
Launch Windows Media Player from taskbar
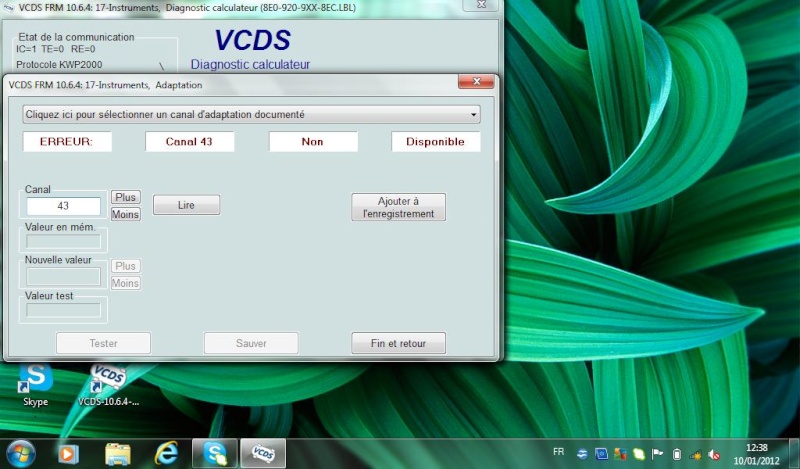[x=68, y=454]
